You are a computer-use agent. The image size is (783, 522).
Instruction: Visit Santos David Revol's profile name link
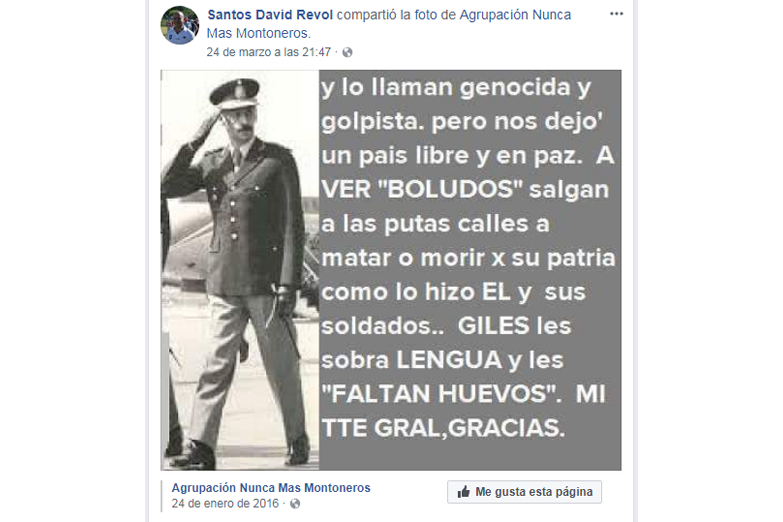coord(270,15)
